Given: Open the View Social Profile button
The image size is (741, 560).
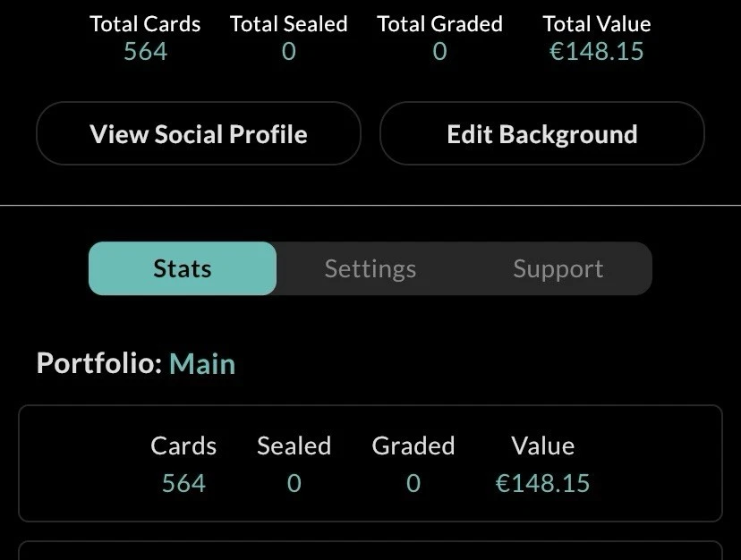Looking at the screenshot, I should coord(198,134).
